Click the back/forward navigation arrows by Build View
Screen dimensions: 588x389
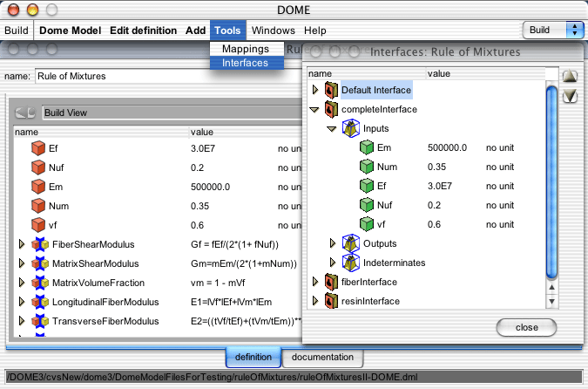point(25,113)
